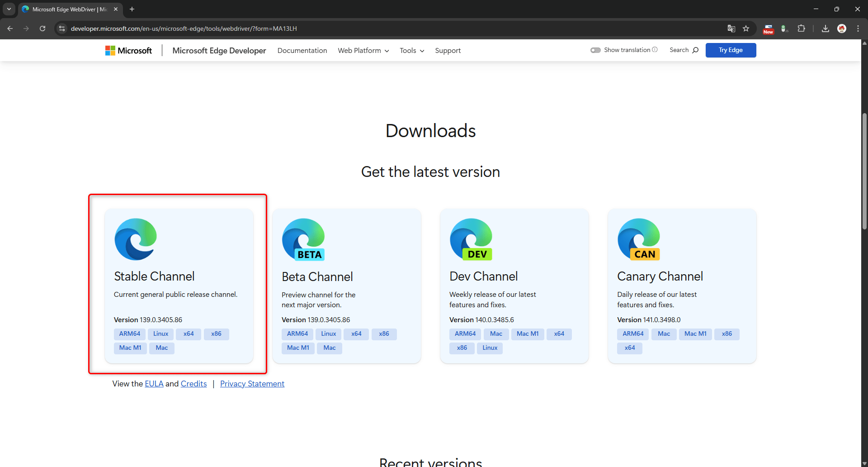This screenshot has width=868, height=467.
Task: Click the translate page icon
Action: point(731,29)
